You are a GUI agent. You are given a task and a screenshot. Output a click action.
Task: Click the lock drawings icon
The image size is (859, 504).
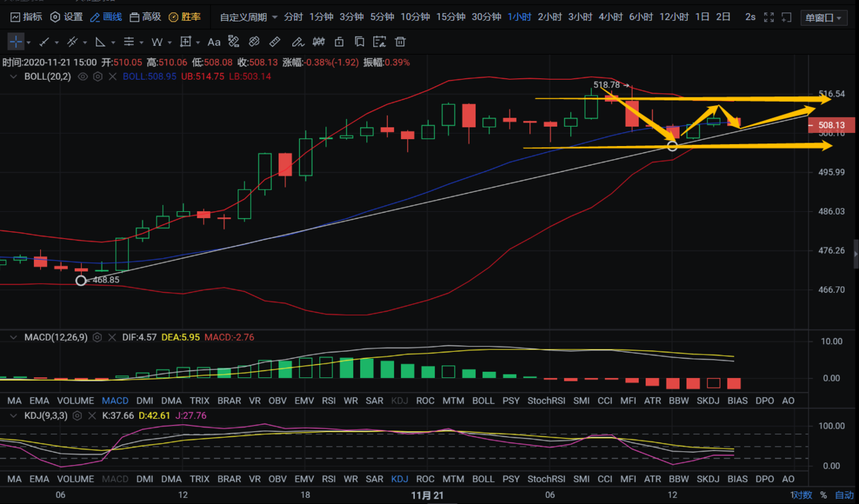[x=339, y=42]
